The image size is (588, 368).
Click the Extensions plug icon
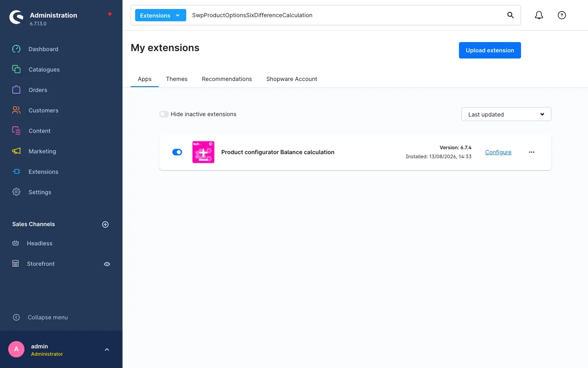tap(16, 172)
